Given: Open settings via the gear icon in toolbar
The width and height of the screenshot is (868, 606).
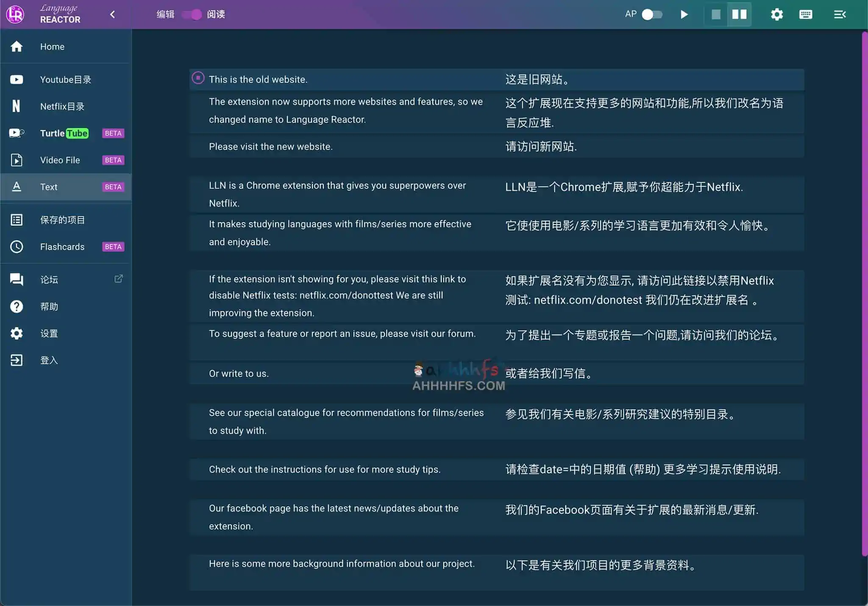Looking at the screenshot, I should [776, 14].
